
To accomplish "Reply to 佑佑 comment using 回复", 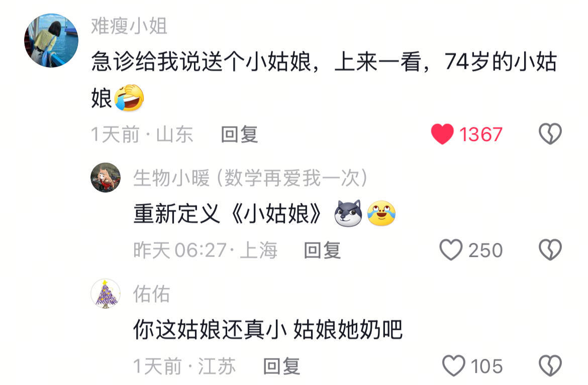I will [x=281, y=366].
